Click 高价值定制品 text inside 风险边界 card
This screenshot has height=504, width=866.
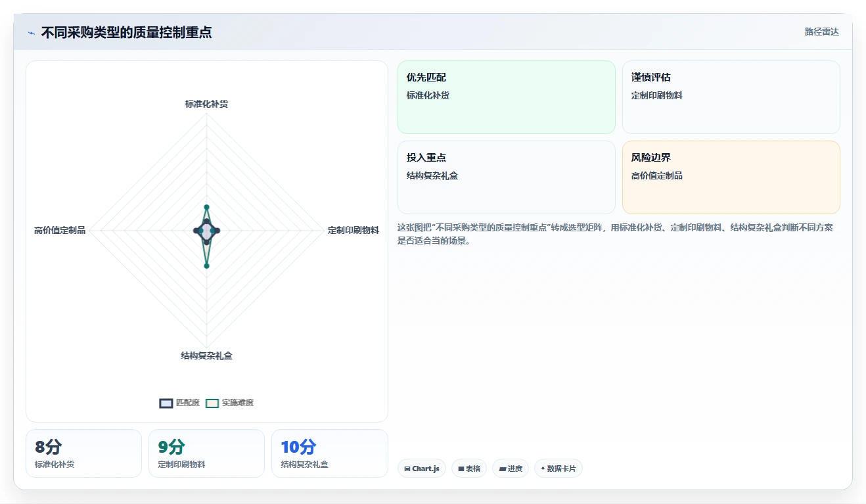[657, 175]
